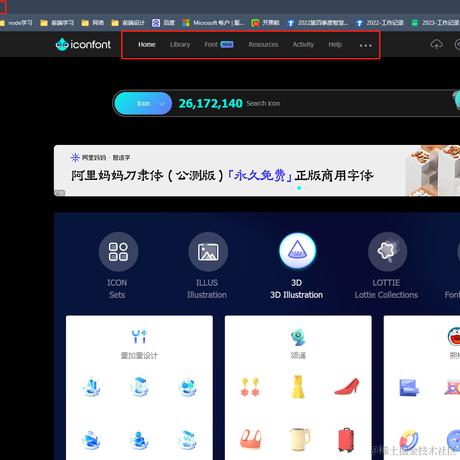
Task: Open the 开黑啦 bookmark
Action: click(x=265, y=23)
